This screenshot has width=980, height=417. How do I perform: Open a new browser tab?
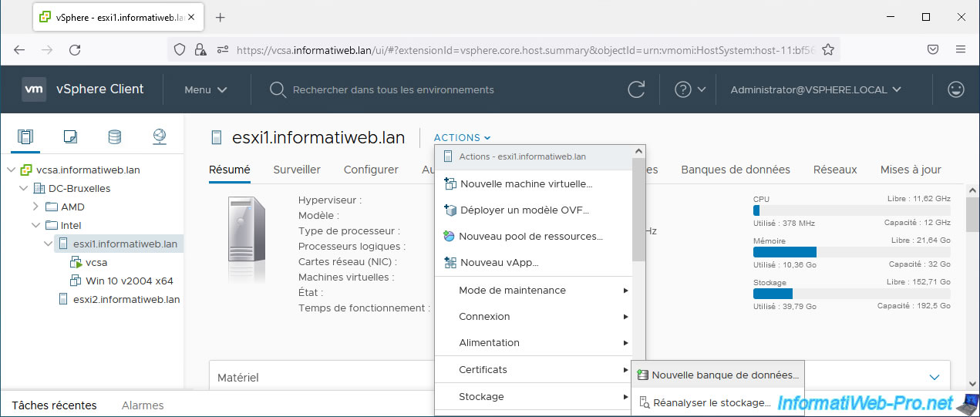click(x=220, y=17)
